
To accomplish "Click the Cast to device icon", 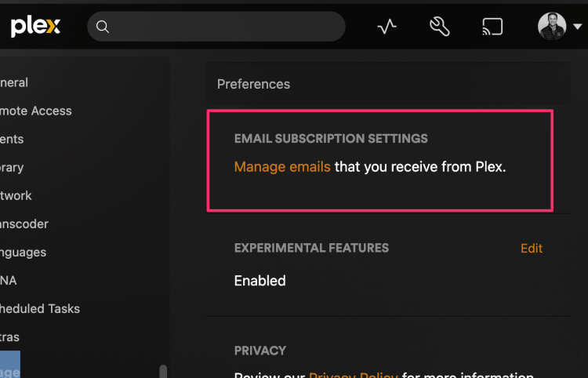I will 492,27.
